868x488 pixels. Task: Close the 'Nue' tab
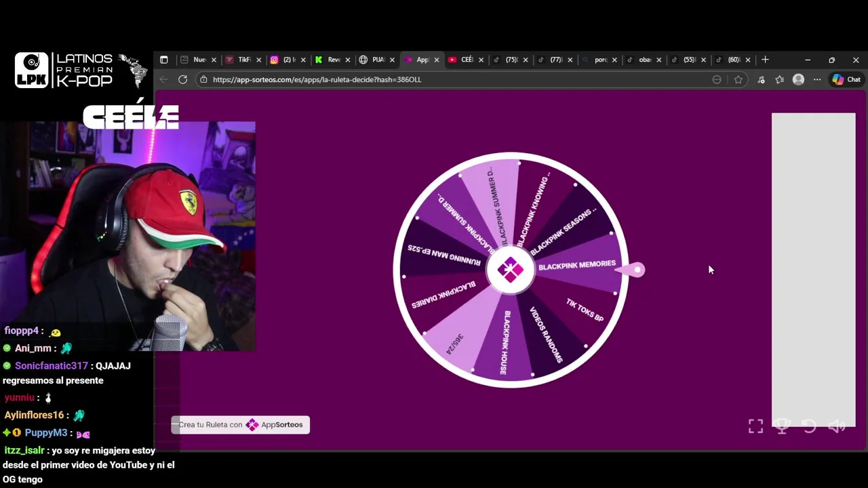[214, 60]
